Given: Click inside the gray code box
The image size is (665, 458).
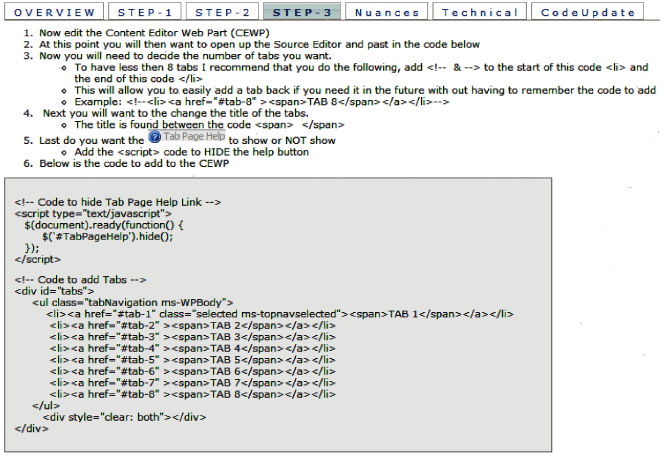Looking at the screenshot, I should (x=278, y=315).
